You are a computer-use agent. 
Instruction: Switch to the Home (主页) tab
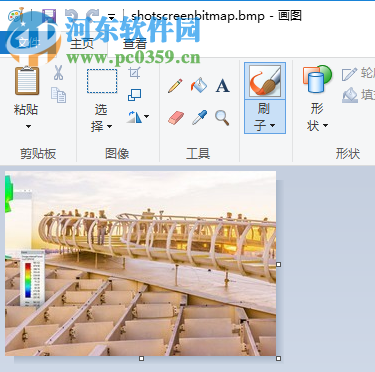click(82, 44)
